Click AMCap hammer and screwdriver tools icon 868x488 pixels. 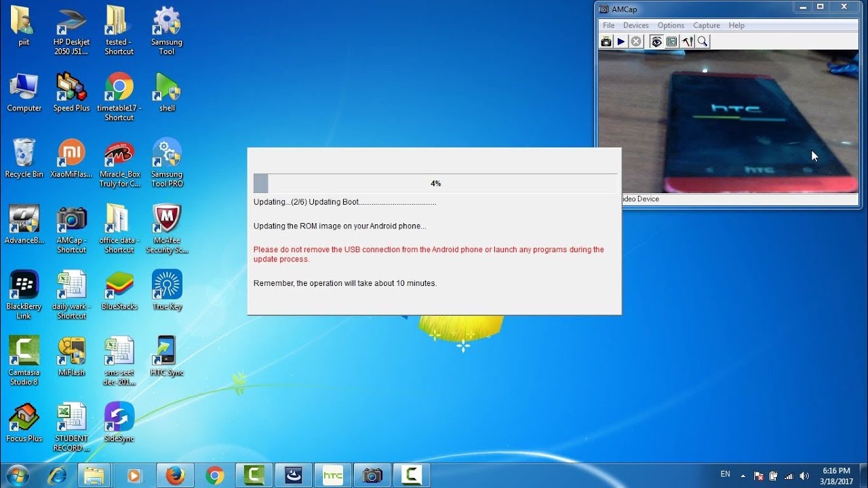(x=688, y=41)
